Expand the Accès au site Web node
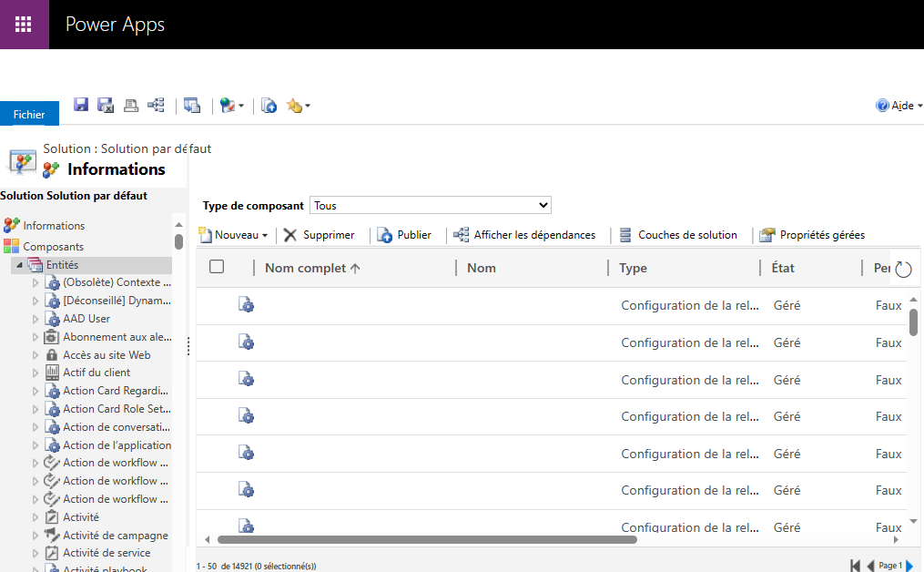This screenshot has height=572, width=924. [x=36, y=355]
